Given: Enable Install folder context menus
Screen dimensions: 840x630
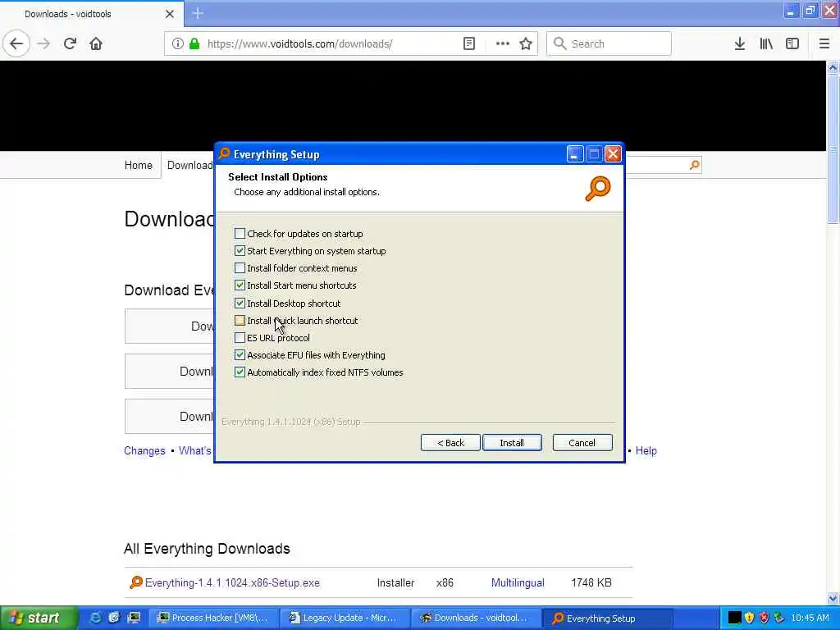Looking at the screenshot, I should pos(240,268).
